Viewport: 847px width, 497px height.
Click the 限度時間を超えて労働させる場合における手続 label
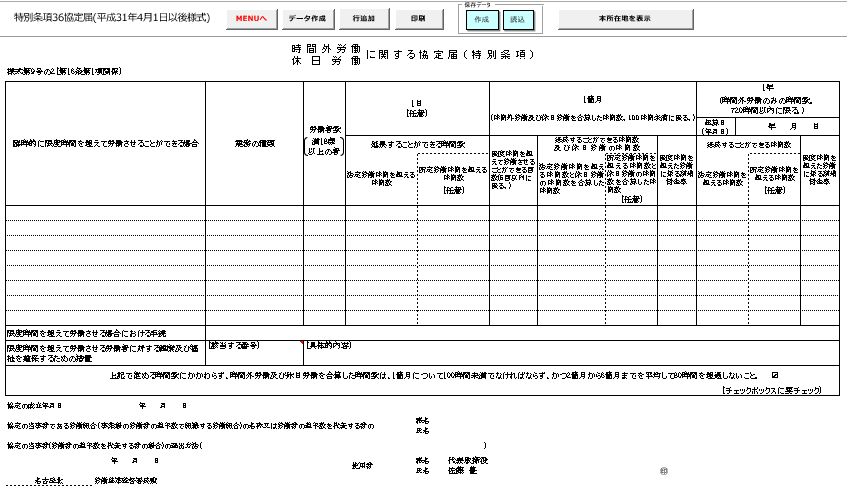(105, 333)
